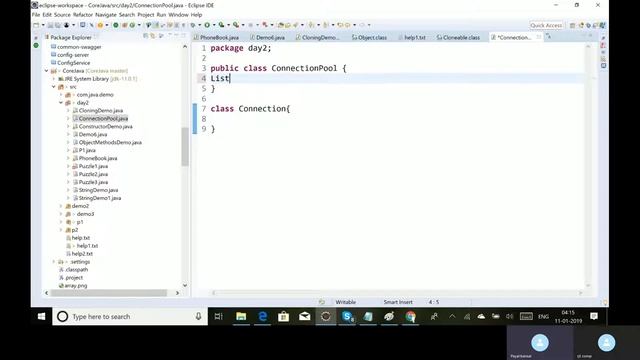Select ObjectMethodsDemo.java in tree
640x360 pixels.
(x=110, y=142)
